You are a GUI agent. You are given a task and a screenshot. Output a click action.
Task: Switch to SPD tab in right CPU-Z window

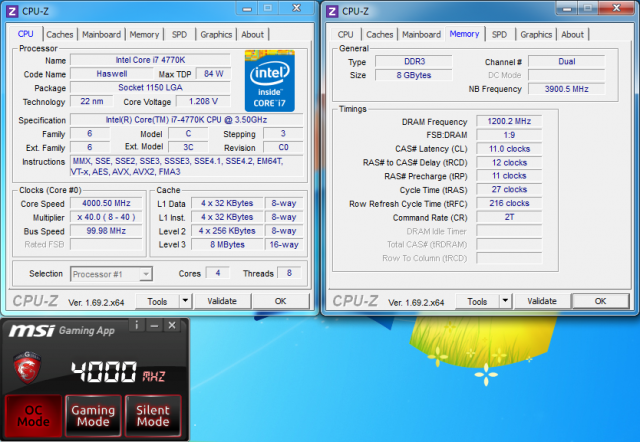click(x=499, y=35)
